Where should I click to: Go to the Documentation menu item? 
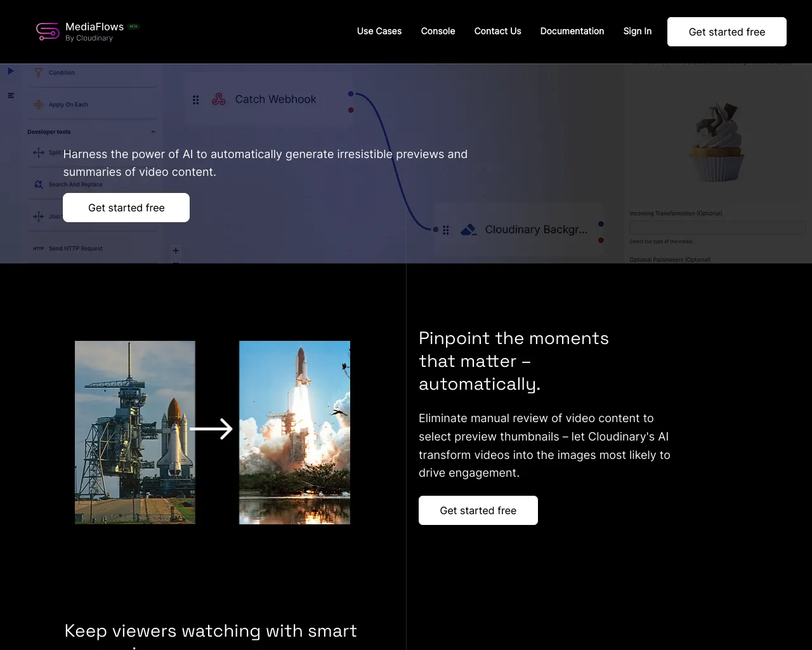(x=572, y=31)
